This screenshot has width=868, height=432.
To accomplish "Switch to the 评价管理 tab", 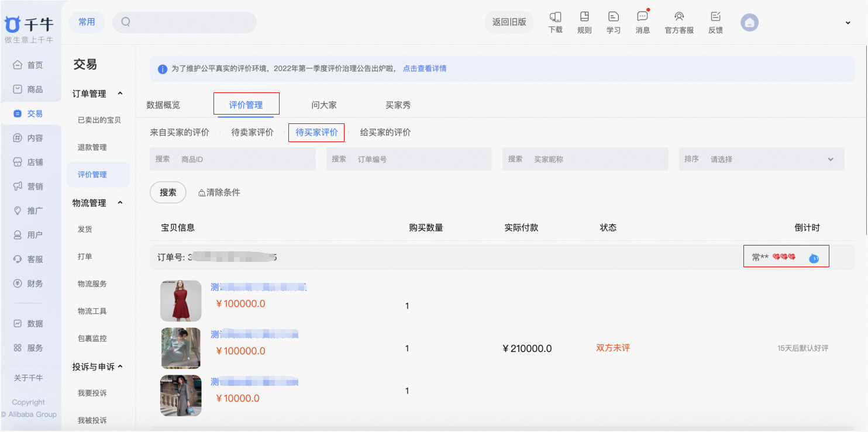I will pyautogui.click(x=246, y=105).
